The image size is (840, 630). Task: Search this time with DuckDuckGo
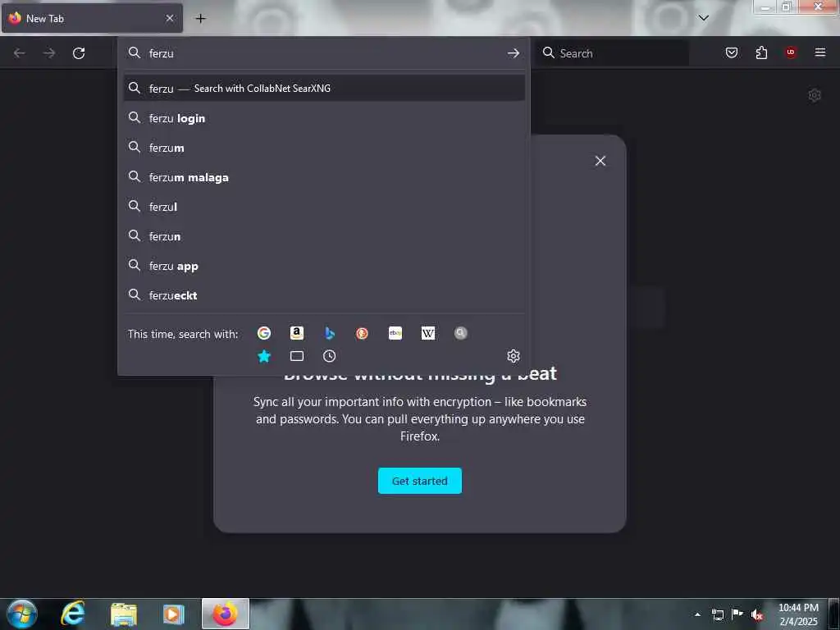pyautogui.click(x=362, y=333)
